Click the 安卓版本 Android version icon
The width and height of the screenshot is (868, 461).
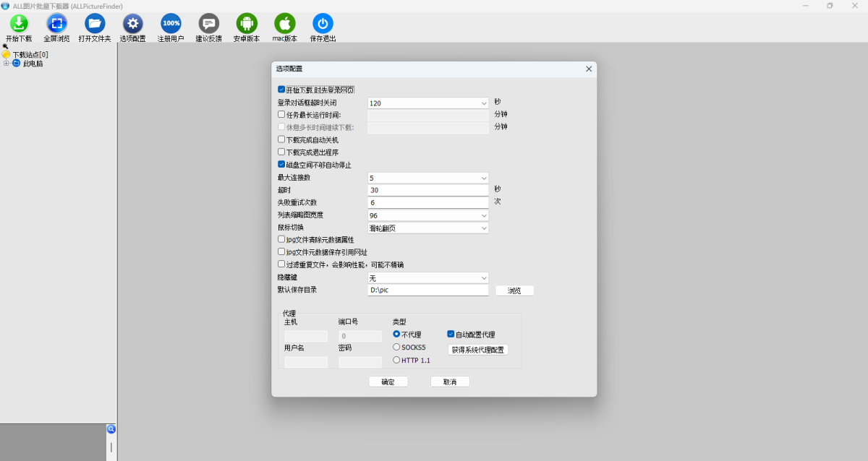(x=247, y=23)
